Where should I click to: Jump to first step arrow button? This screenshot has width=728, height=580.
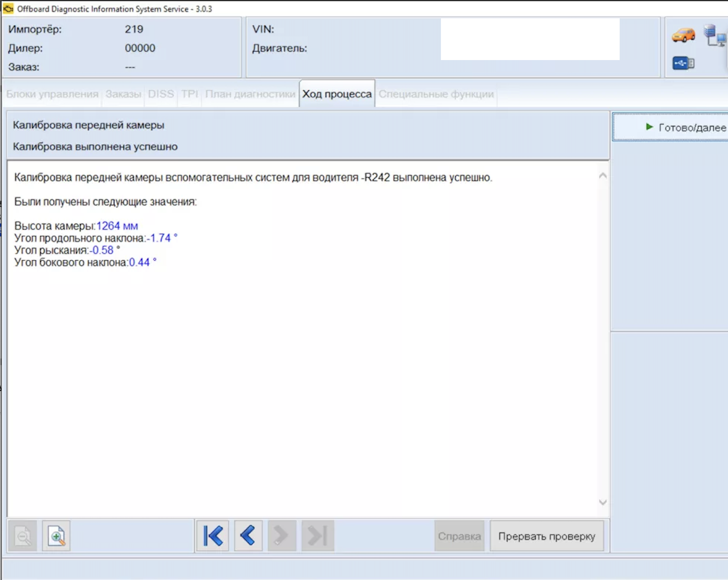(x=213, y=536)
